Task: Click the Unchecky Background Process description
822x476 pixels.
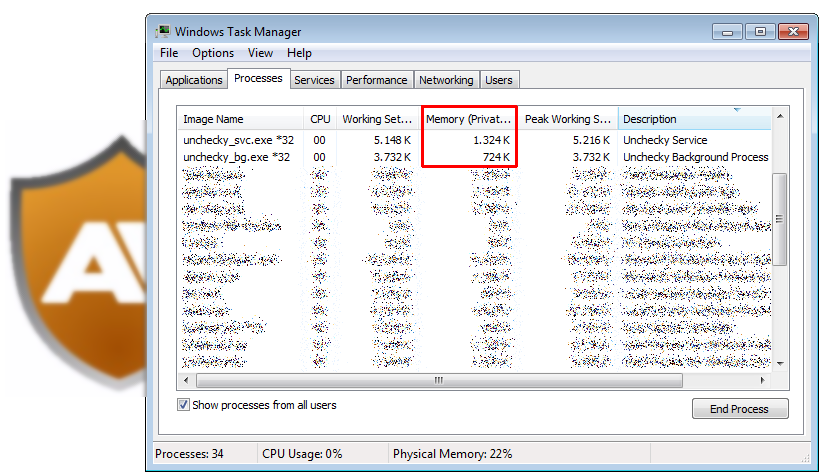Action: point(696,157)
